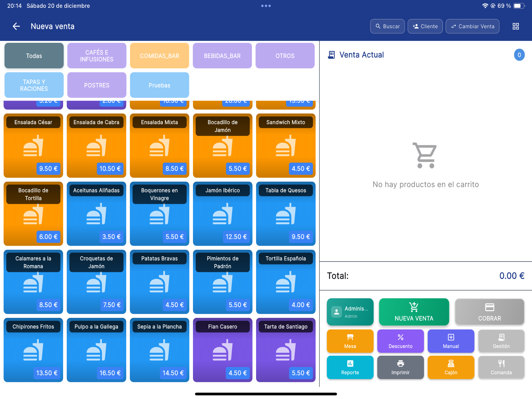
Task: Tap the 20:14 clock in status bar
Action: [14, 6]
